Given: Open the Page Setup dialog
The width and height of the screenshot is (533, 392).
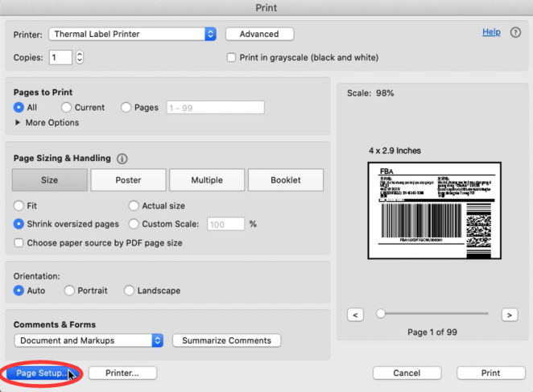Looking at the screenshot, I should click(x=42, y=373).
